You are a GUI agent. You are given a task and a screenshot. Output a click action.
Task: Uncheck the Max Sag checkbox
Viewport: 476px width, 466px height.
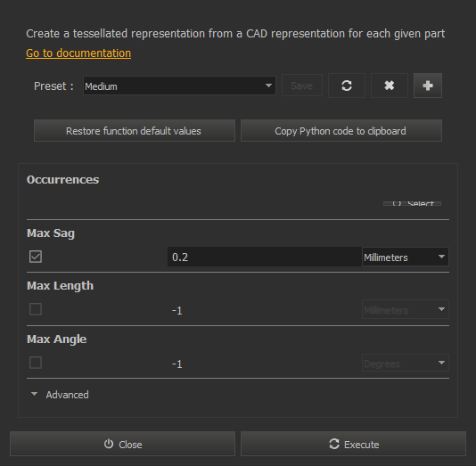tap(36, 257)
